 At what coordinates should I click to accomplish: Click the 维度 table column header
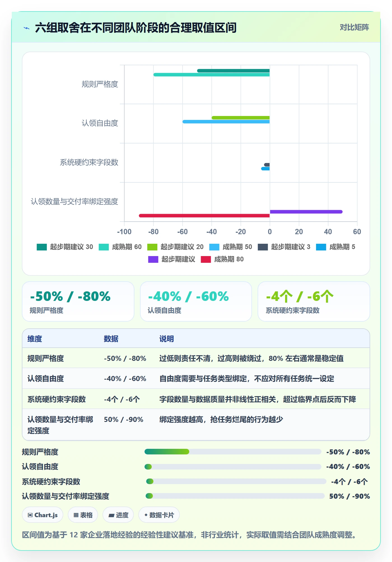35,339
